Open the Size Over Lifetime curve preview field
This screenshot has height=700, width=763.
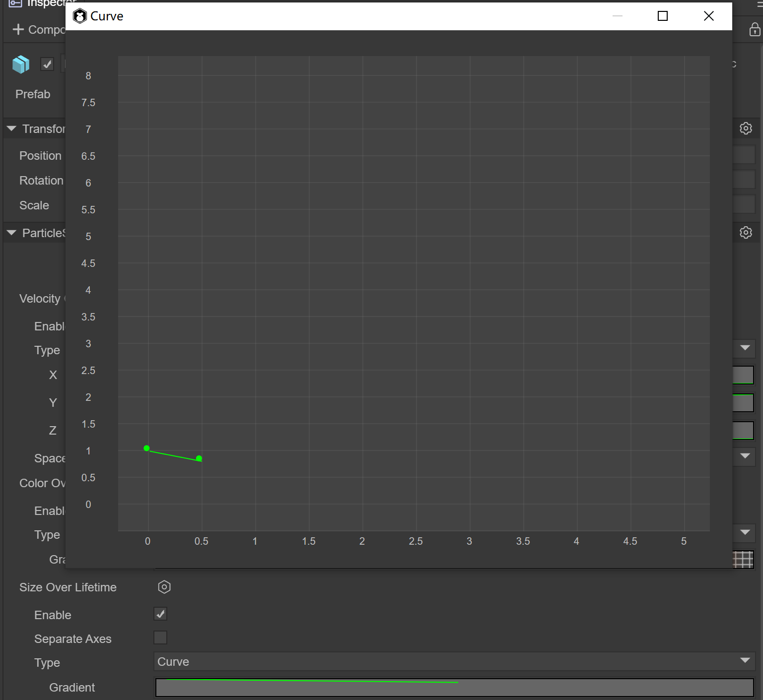(x=454, y=688)
